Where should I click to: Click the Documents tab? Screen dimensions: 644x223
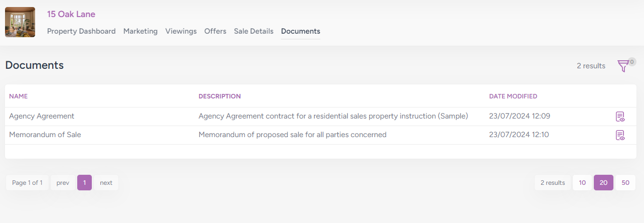pyautogui.click(x=300, y=31)
